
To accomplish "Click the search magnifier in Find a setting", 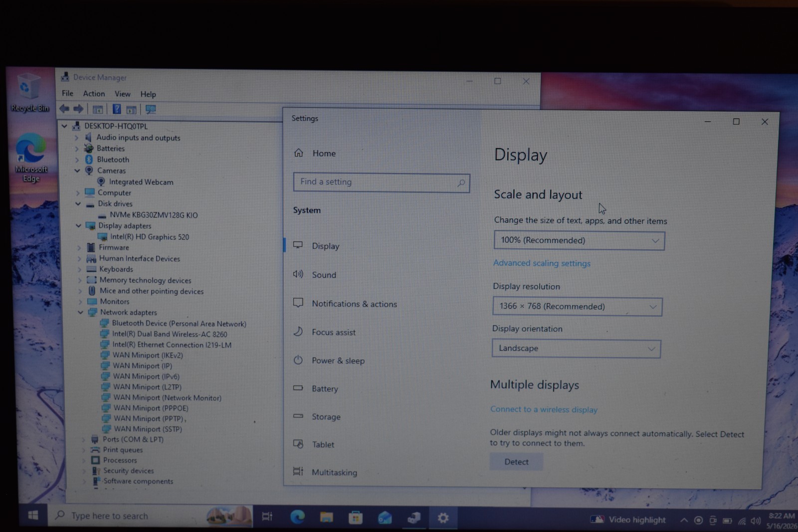I will point(461,183).
